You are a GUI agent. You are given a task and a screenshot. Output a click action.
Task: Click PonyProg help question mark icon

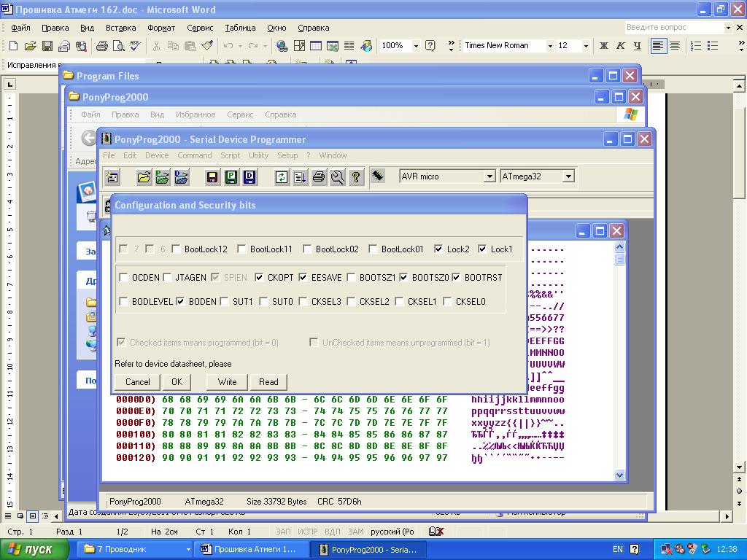[x=356, y=177]
